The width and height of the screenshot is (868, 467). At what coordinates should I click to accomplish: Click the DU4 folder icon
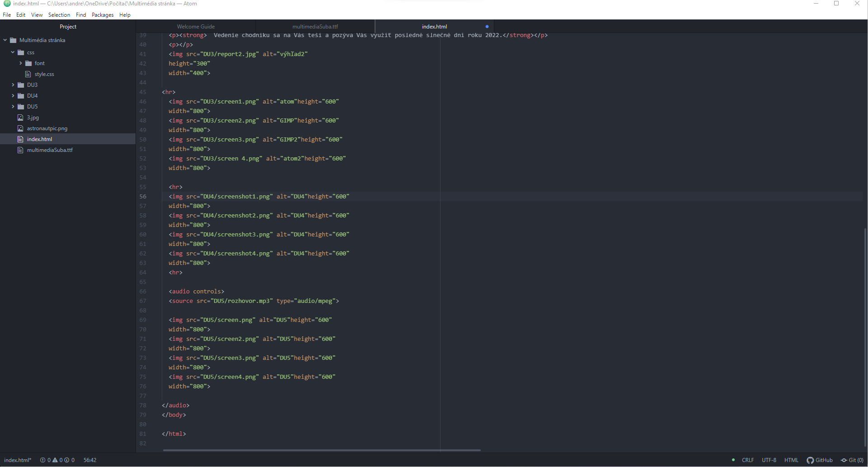21,96
